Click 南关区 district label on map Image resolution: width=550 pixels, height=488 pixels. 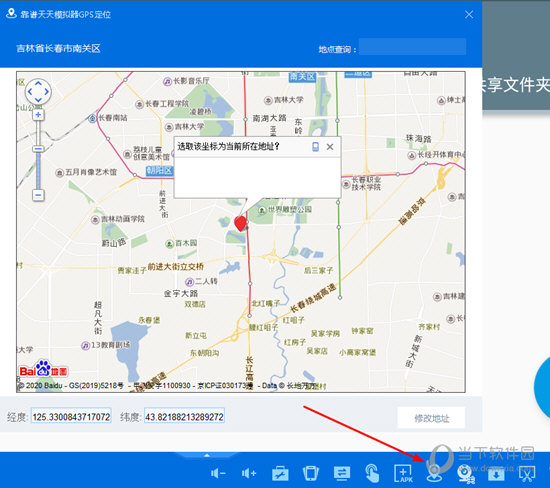tap(302, 76)
